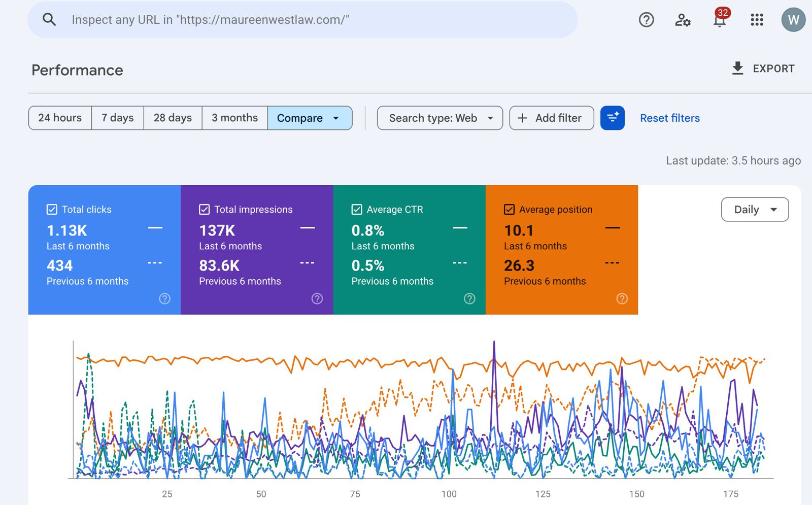This screenshot has width=812, height=505.
Task: Open the Help question mark icon
Action: click(x=646, y=20)
